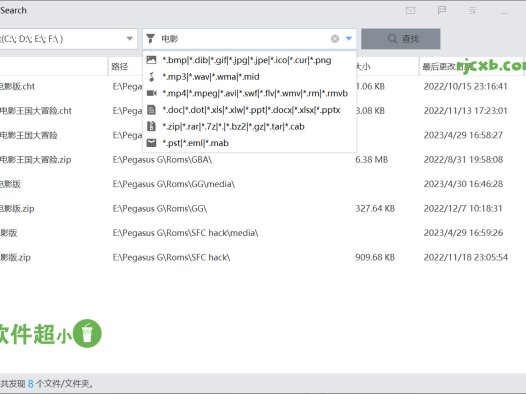
Task: Select the 电影版.zip file sized 327.64 KB
Action: [17, 209]
